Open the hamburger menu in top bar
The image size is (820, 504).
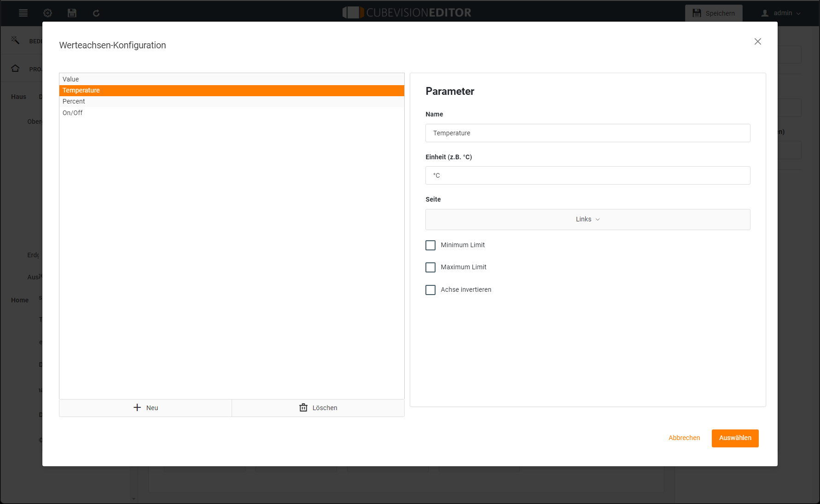[x=23, y=13]
